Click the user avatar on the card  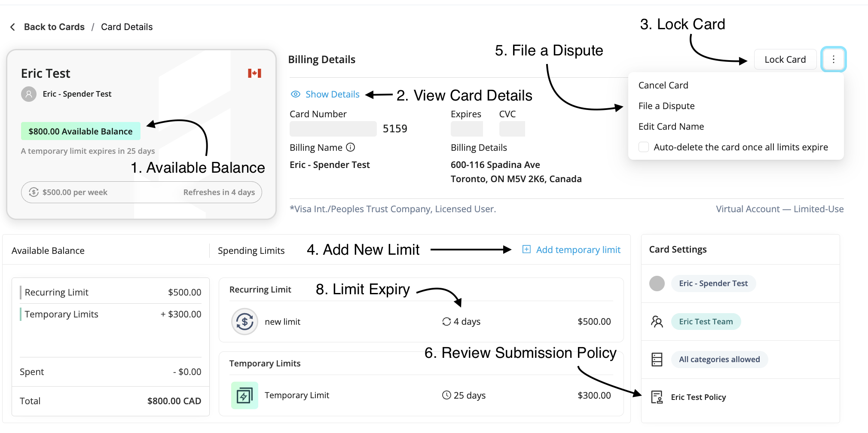29,94
